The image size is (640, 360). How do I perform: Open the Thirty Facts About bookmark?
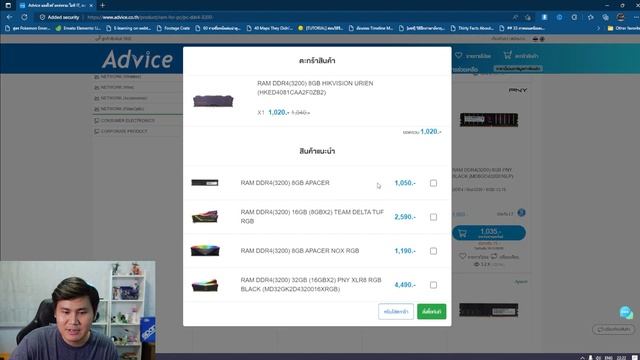pos(472,28)
